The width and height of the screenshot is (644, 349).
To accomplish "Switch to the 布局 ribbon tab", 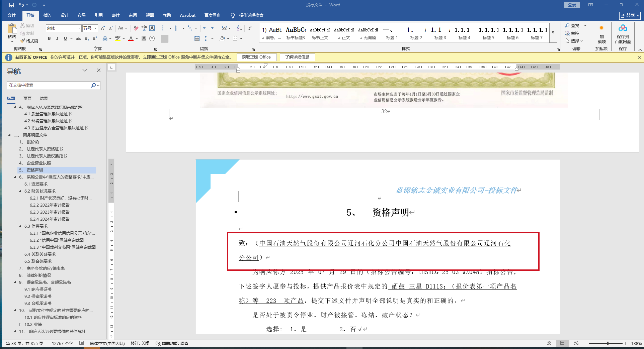I will click(x=82, y=15).
